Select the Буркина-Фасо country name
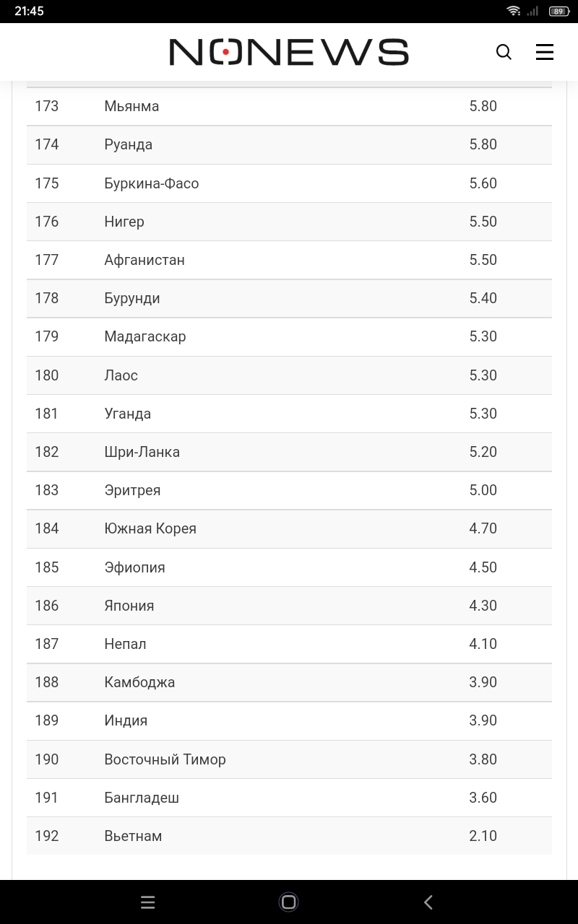Image resolution: width=578 pixels, height=924 pixels. point(152,183)
